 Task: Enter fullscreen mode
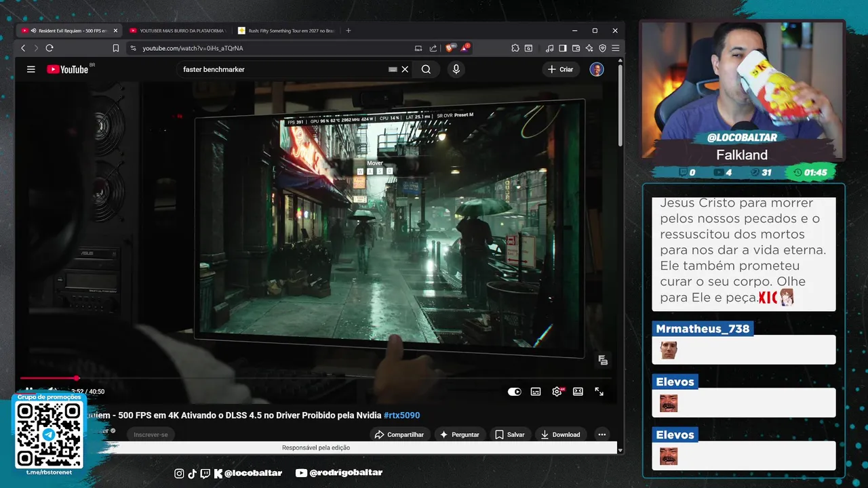coord(599,391)
